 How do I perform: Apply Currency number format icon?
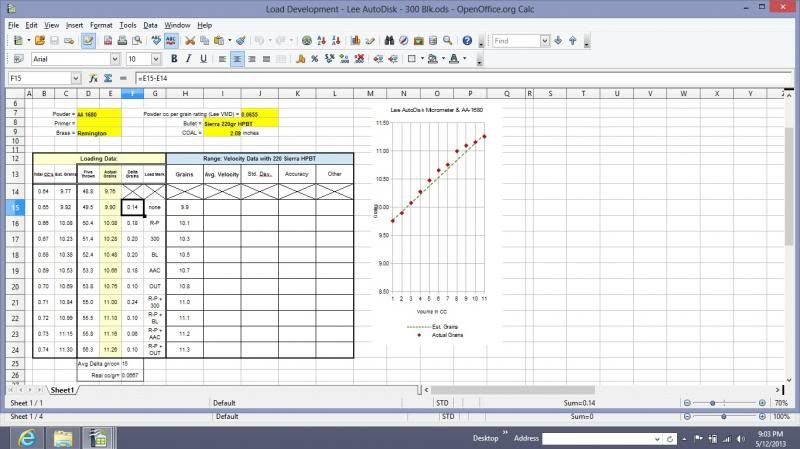[301, 59]
